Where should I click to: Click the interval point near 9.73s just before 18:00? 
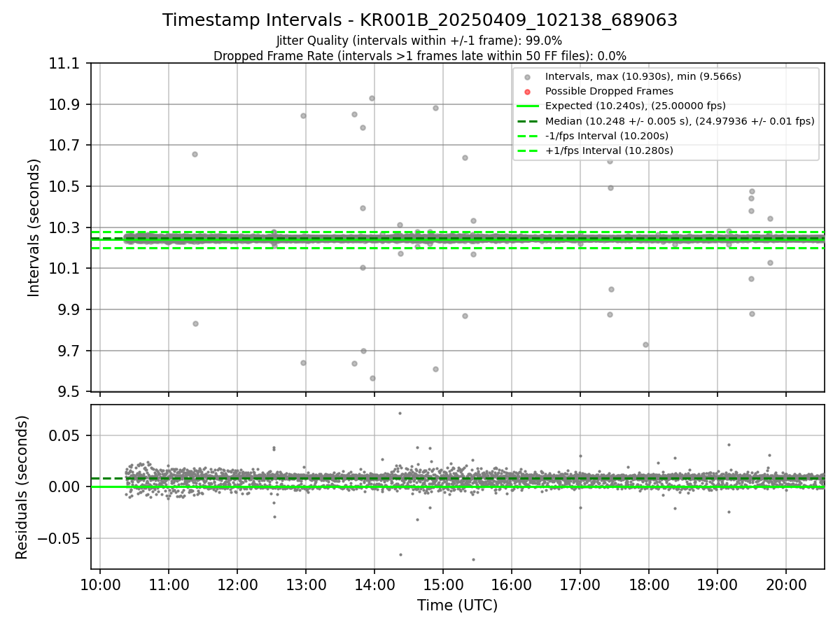645,344
